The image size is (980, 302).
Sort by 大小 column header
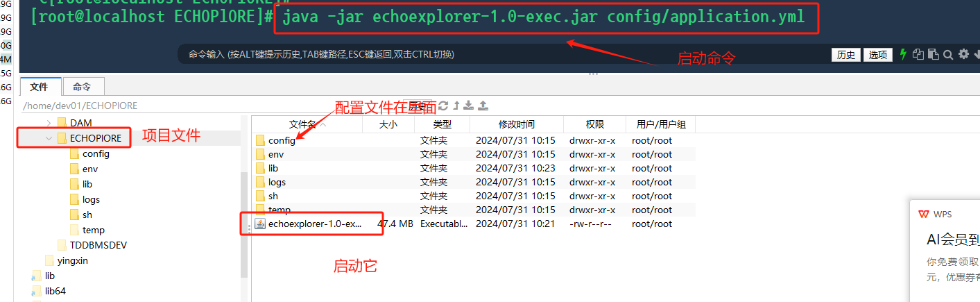coord(388,124)
